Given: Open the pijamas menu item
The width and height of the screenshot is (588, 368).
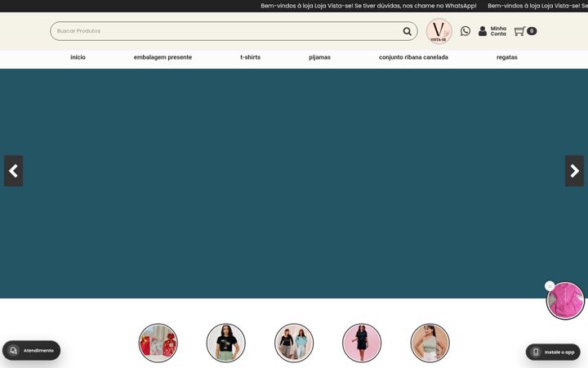Looking at the screenshot, I should click(319, 57).
